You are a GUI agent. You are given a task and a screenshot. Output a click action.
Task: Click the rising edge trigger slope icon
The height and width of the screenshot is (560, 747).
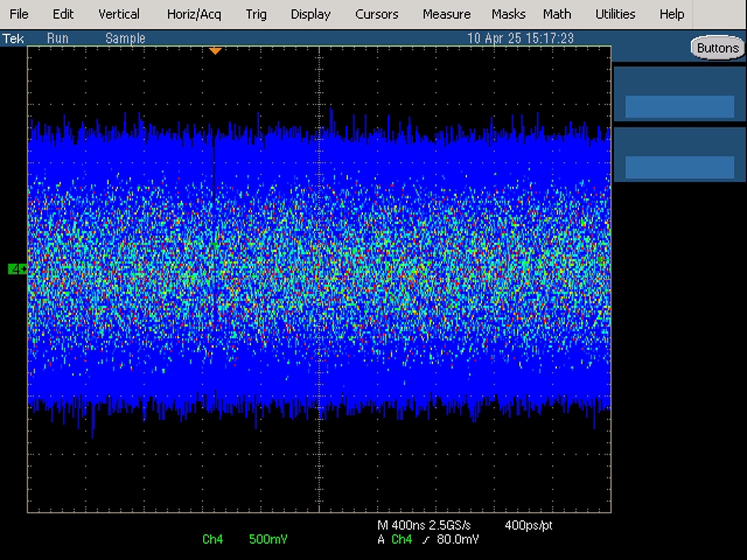tap(426, 540)
